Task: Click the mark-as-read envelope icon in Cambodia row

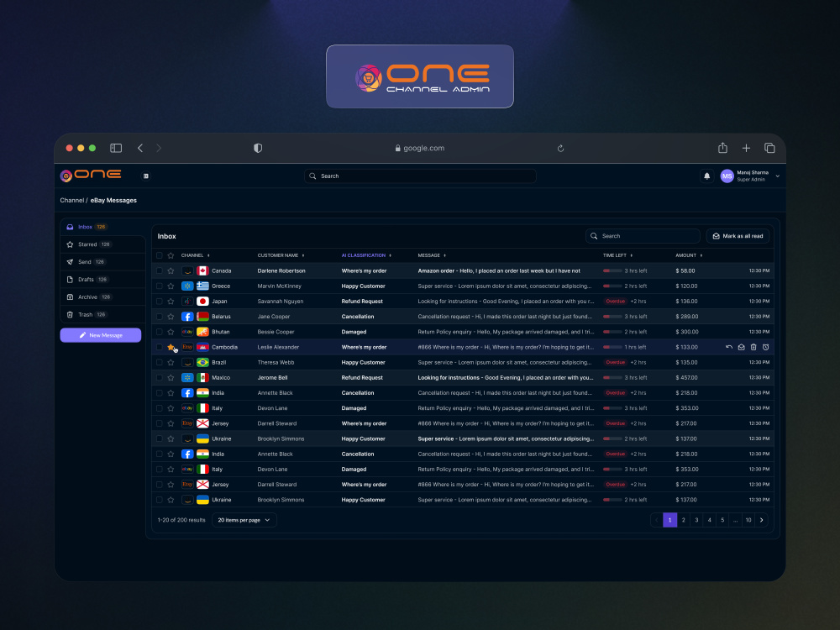Action: click(742, 347)
